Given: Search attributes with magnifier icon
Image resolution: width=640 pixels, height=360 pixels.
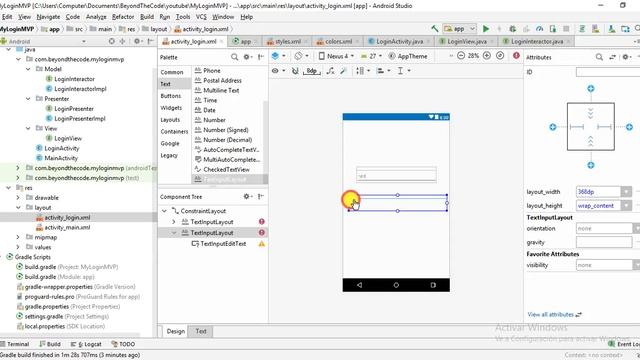Looking at the screenshot, I should click(599, 57).
